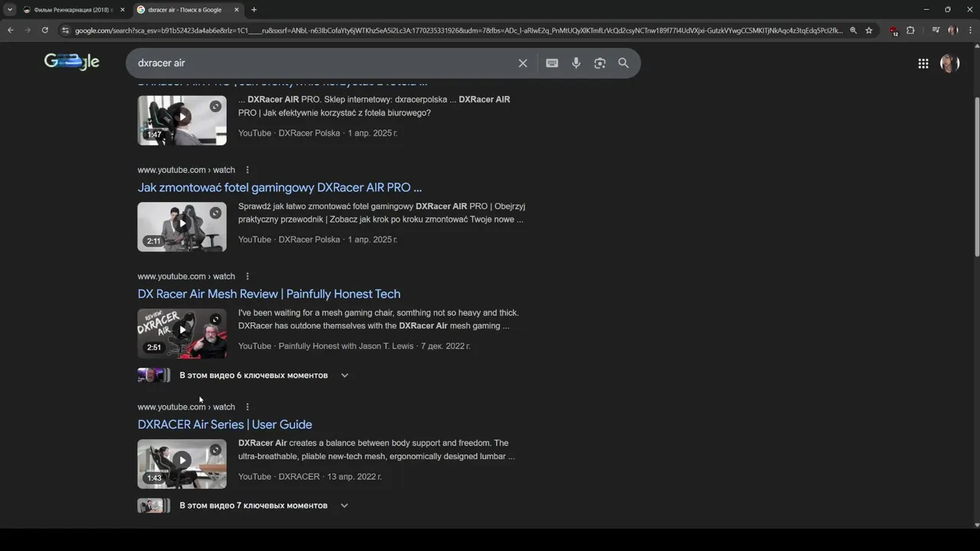Open DX Racer Air Mesh Review result
980x551 pixels.
[x=269, y=294]
